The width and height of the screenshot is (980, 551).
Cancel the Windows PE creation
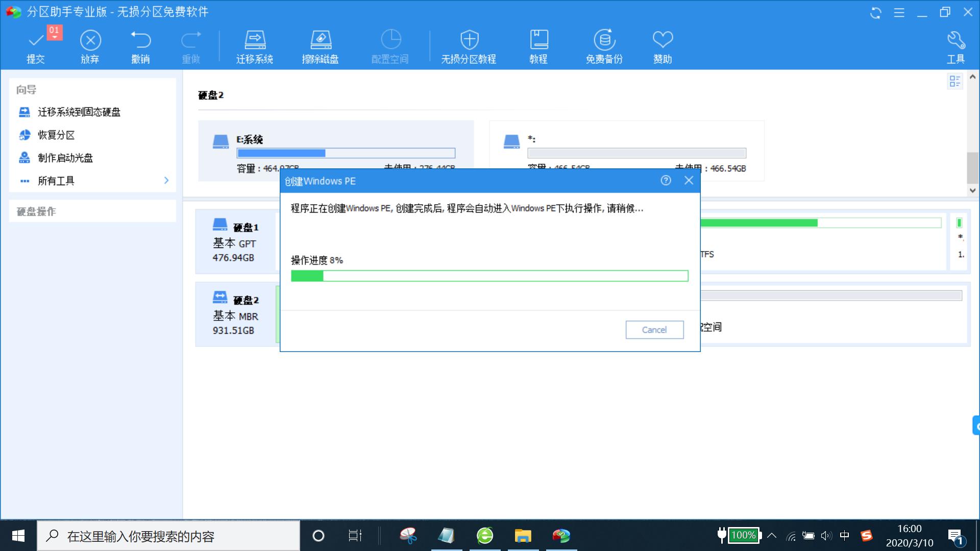pos(654,330)
